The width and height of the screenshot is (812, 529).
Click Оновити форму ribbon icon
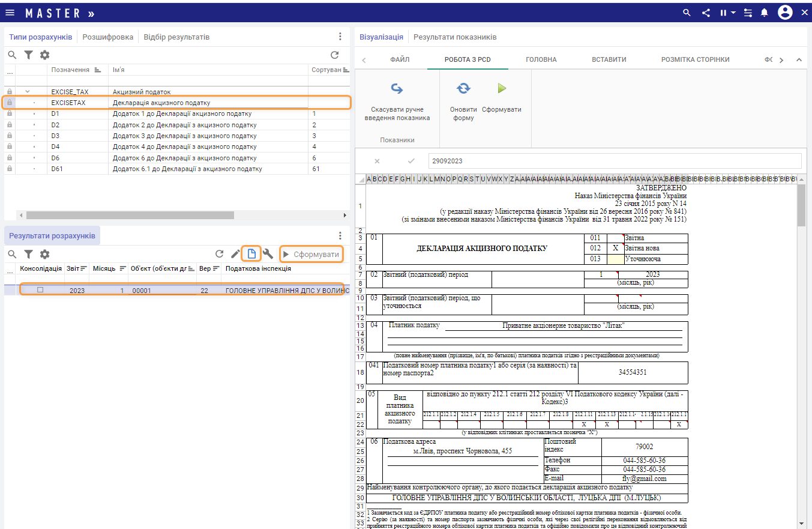[463, 89]
